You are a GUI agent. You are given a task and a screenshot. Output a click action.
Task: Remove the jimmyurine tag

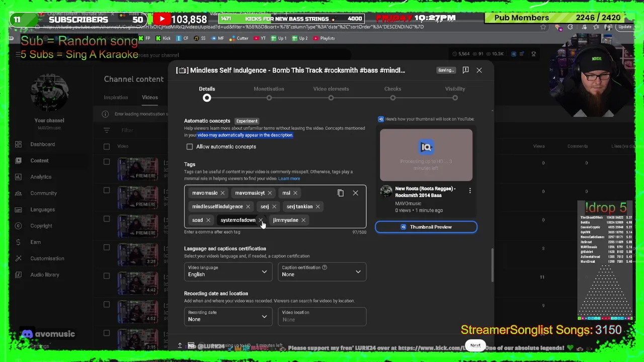tap(303, 220)
